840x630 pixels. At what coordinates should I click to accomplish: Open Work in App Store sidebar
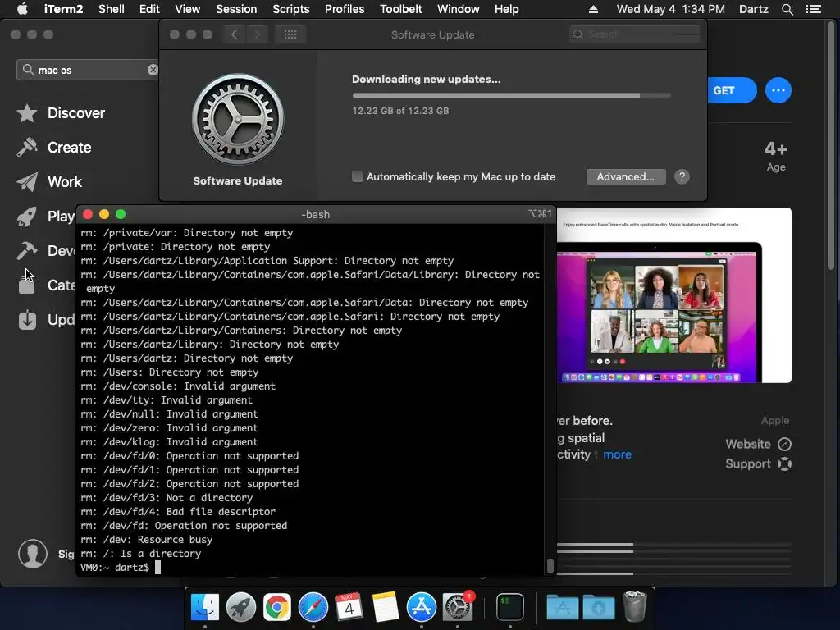click(49, 182)
